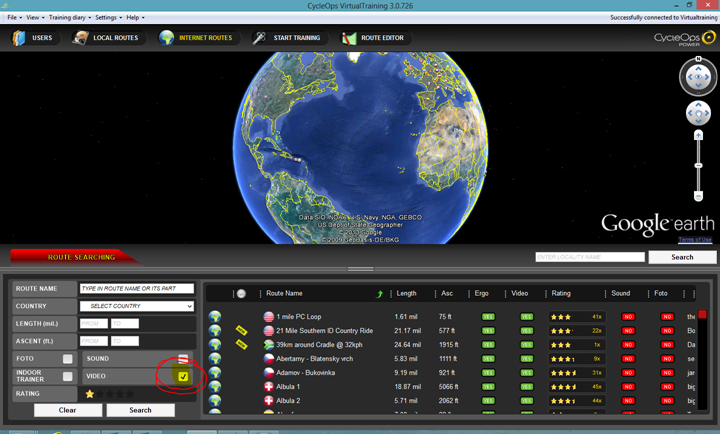Show 1 mile PC Loop on globe
Screen dimensions: 720x434
click(x=215, y=316)
